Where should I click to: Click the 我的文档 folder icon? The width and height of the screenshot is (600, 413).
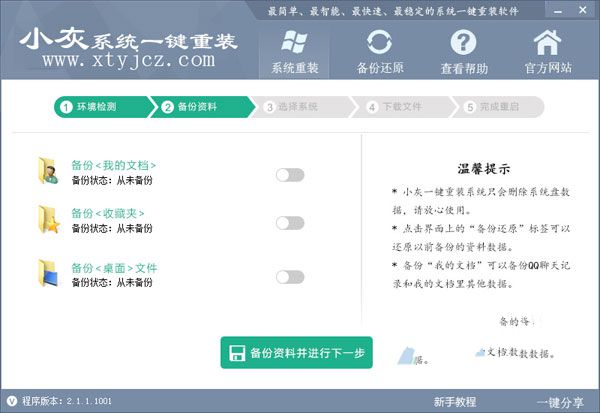[x=48, y=172]
